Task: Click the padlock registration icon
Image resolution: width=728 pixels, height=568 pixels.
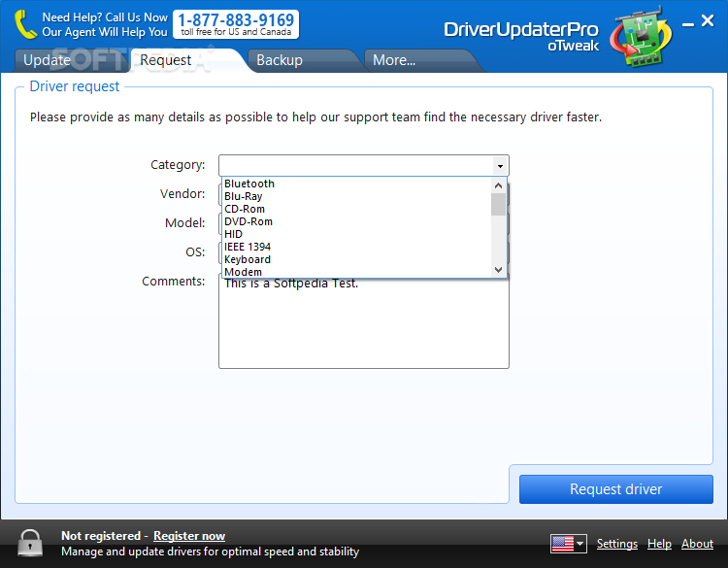Action: click(30, 543)
